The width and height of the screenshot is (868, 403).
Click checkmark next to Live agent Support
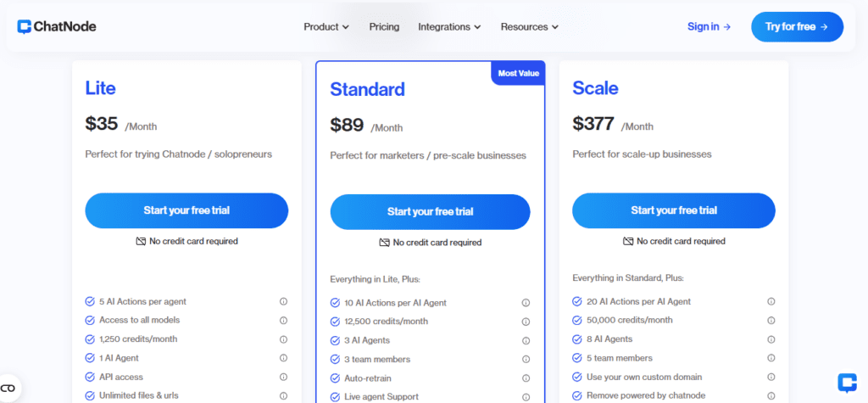(x=335, y=397)
